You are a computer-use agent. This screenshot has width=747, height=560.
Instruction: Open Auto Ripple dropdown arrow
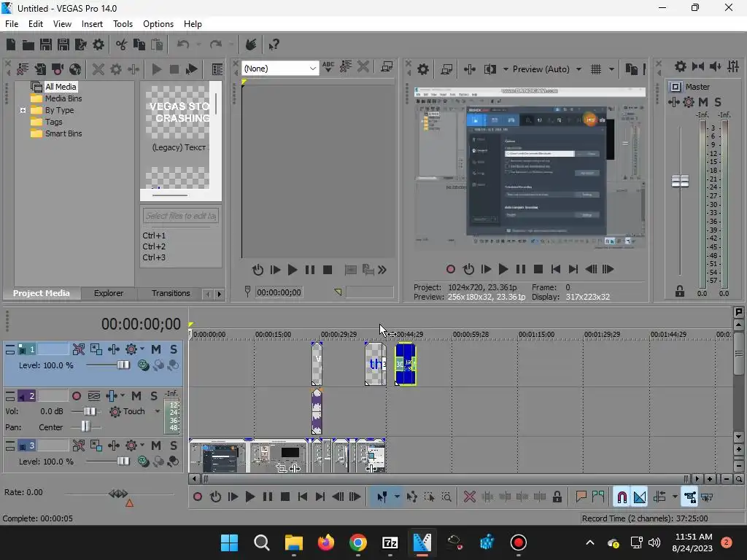[x=675, y=497]
